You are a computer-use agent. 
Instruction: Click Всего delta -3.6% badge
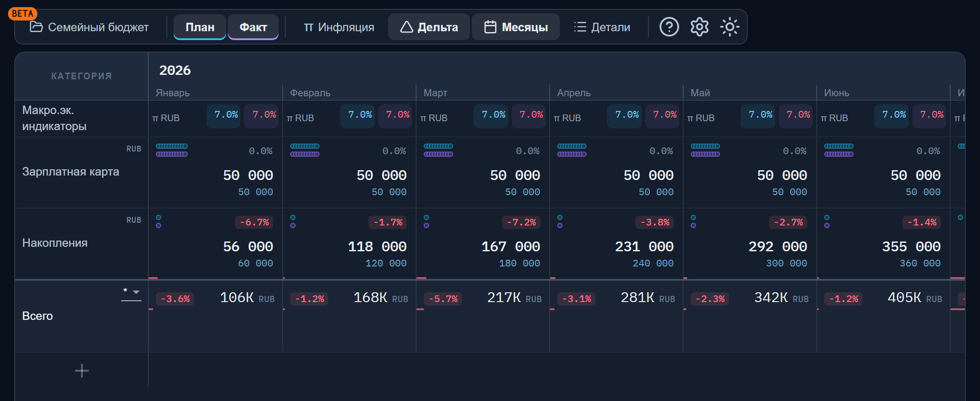[175, 299]
